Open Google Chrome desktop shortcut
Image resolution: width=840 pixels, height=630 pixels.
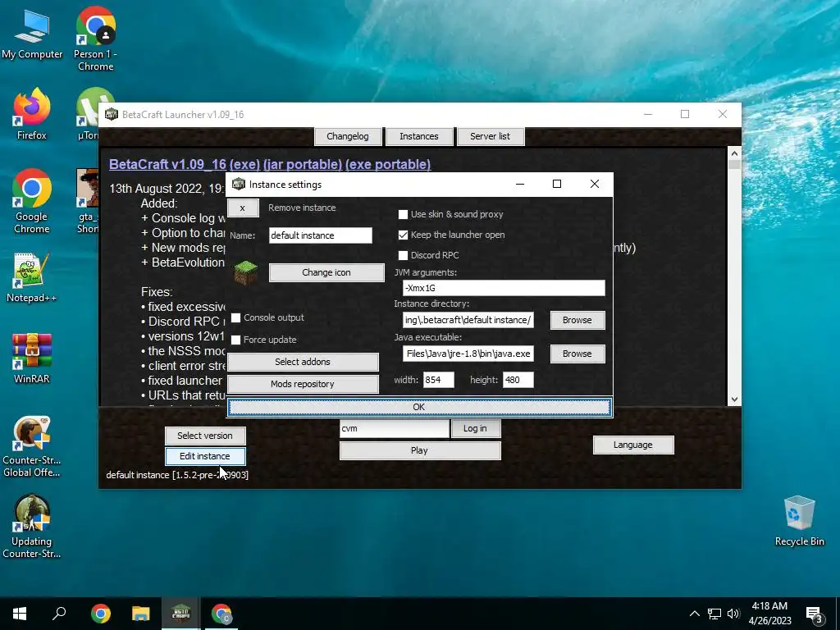point(32,201)
